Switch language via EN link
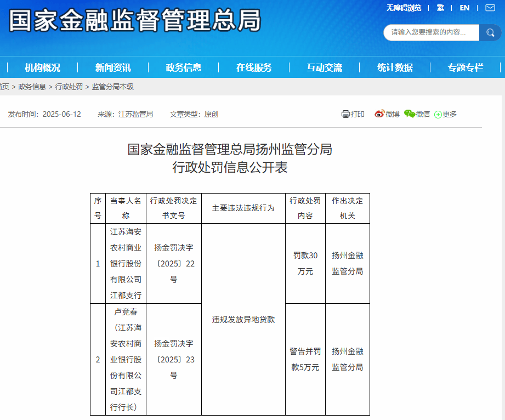Screen dimensions: 505x420 pyautogui.click(x=464, y=8)
